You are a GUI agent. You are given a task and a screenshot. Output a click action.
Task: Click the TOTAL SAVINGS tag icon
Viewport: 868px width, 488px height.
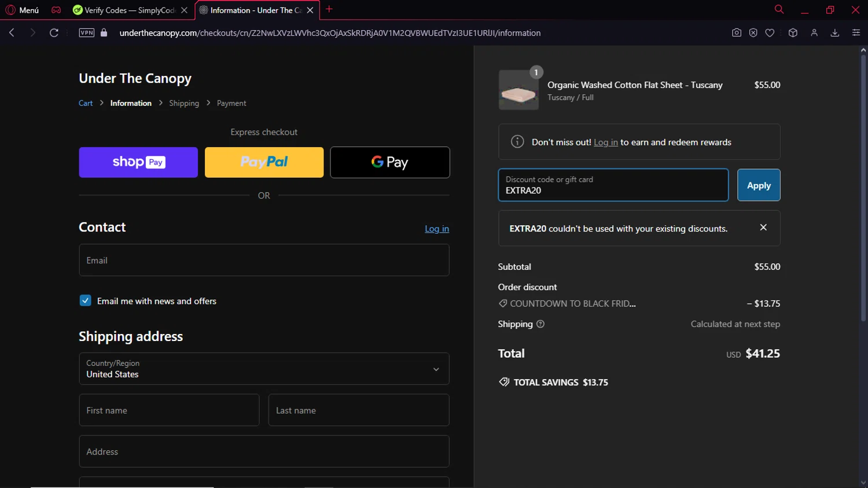click(x=504, y=382)
